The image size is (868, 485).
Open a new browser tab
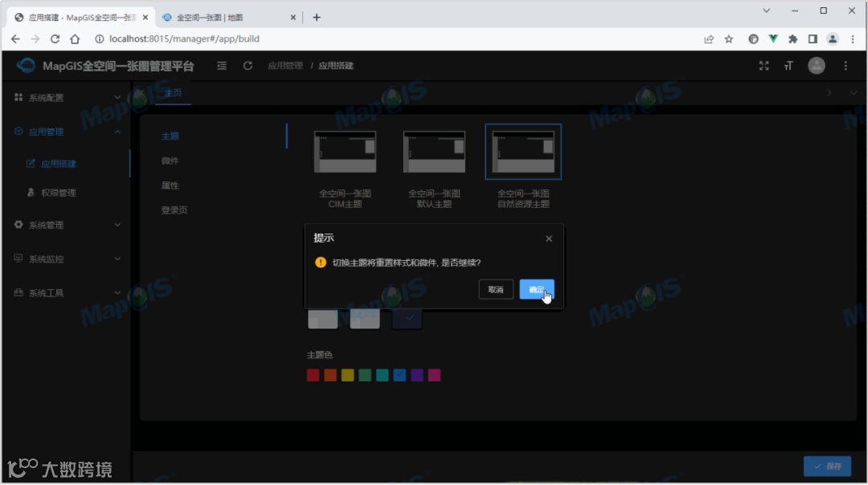pyautogui.click(x=317, y=17)
